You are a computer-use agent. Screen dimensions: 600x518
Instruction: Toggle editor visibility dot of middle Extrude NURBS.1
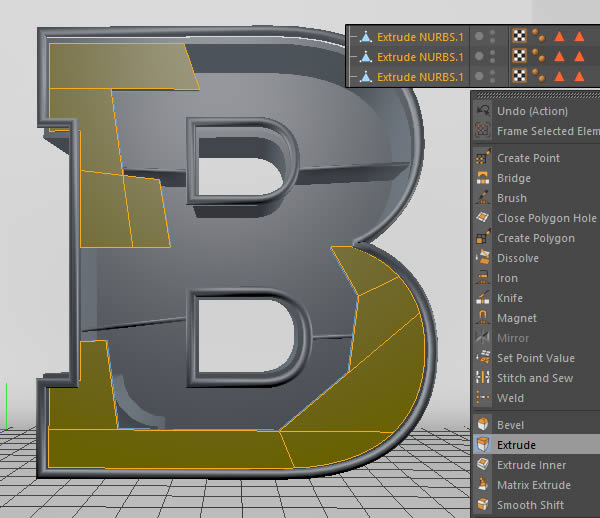[492, 53]
